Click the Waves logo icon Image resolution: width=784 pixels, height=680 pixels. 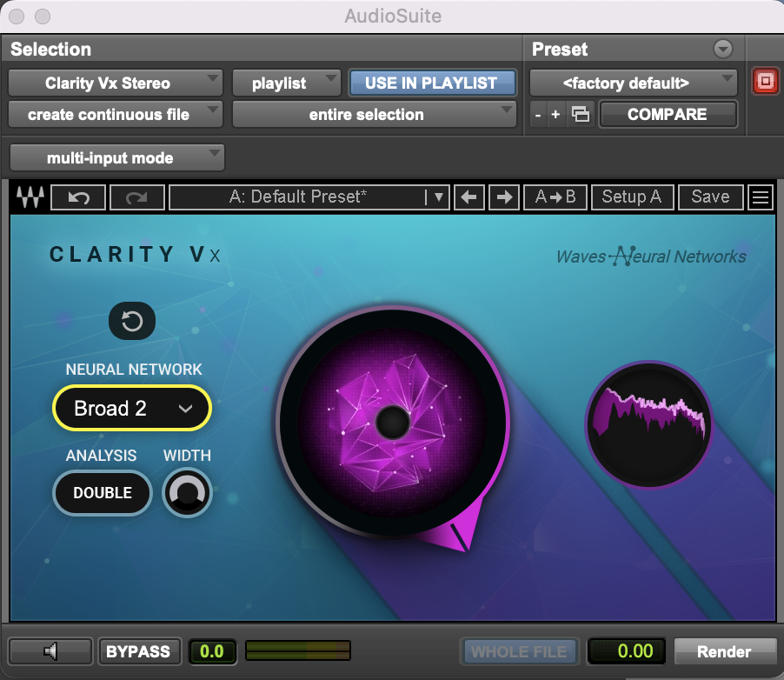click(x=30, y=197)
